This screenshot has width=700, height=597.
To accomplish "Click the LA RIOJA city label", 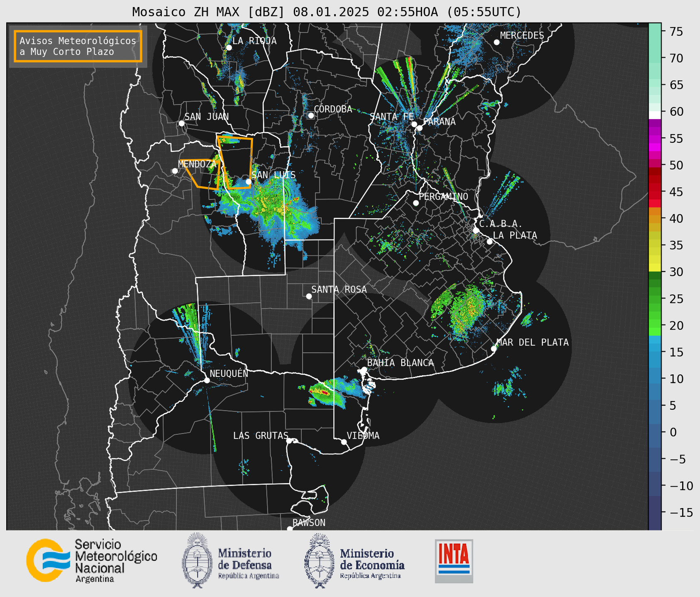I will click(x=254, y=41).
